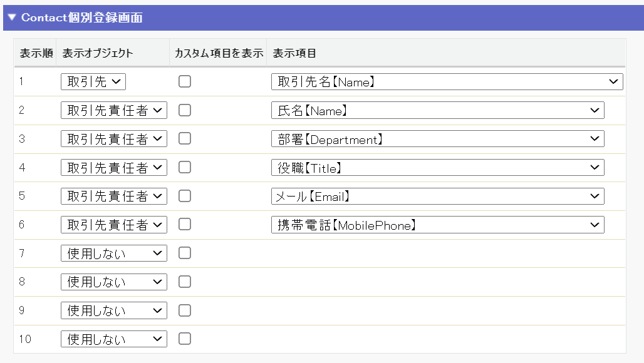Open the 役職【Title】 field dropdown
This screenshot has height=363, width=644.
point(437,167)
